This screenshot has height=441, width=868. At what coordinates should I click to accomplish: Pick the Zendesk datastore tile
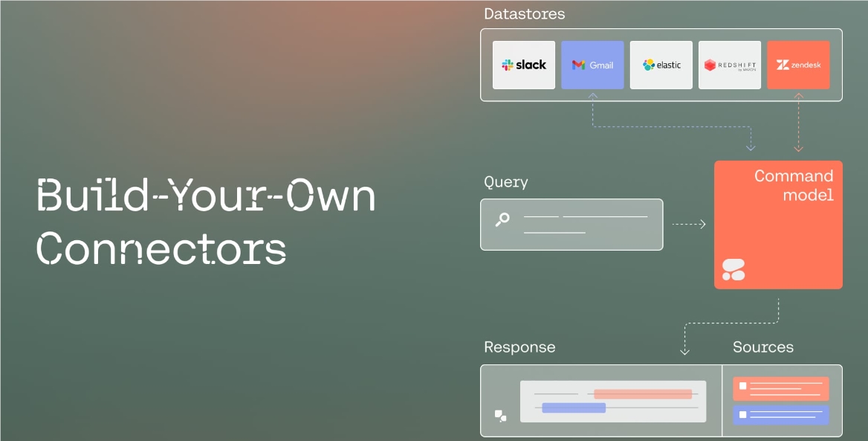click(798, 65)
